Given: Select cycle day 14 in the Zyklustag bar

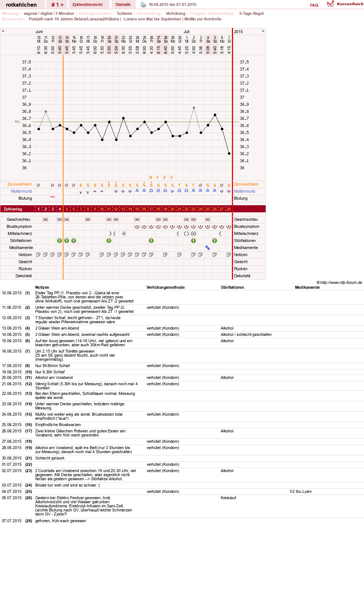Looking at the screenshot, I should click(x=130, y=209).
